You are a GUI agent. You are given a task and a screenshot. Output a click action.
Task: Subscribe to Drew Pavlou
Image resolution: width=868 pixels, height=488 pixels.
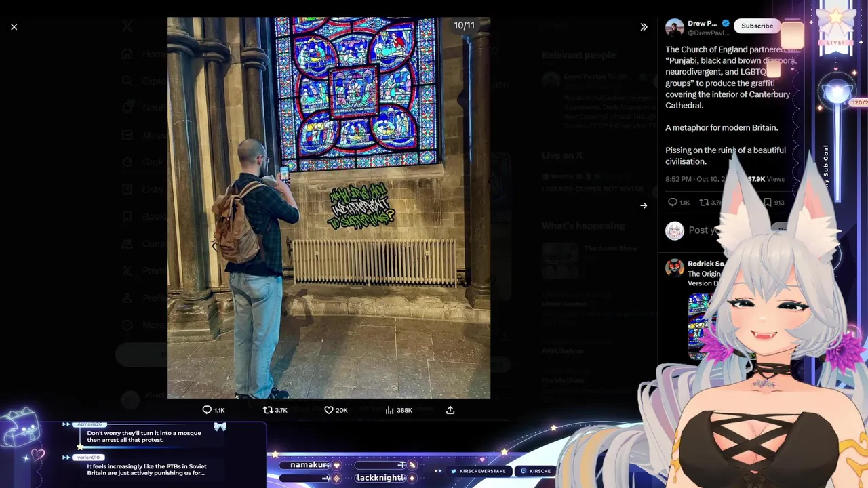point(757,26)
